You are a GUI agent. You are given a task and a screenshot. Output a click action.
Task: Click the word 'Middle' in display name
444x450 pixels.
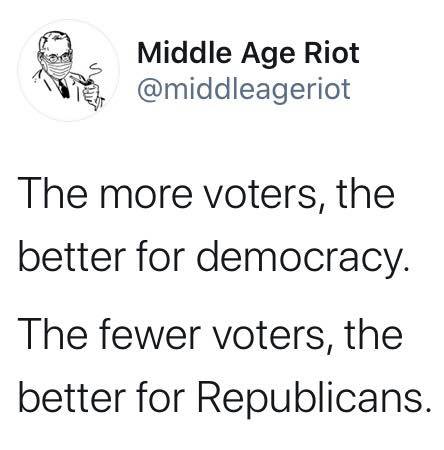pos(184,53)
